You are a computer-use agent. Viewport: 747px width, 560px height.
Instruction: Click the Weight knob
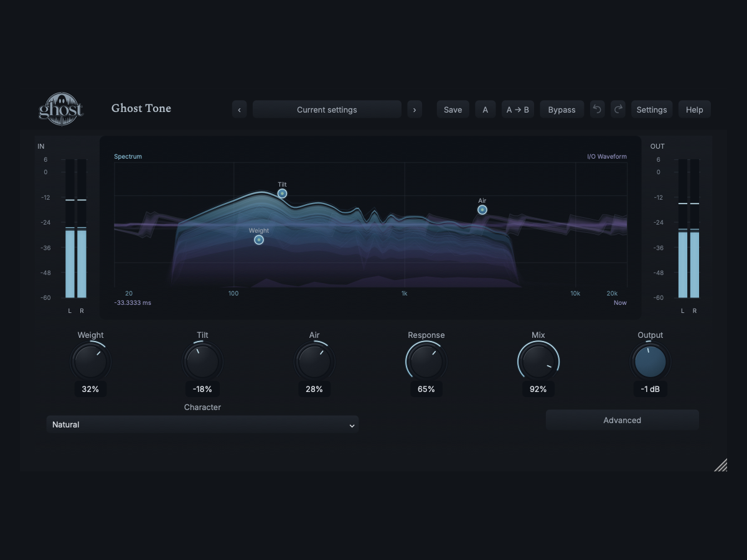point(90,362)
